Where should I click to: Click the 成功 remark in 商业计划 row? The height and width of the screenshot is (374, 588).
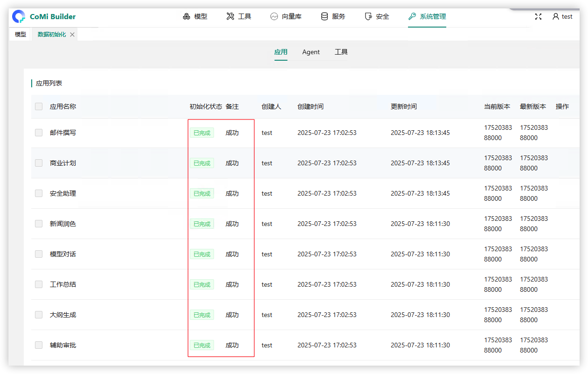232,163
